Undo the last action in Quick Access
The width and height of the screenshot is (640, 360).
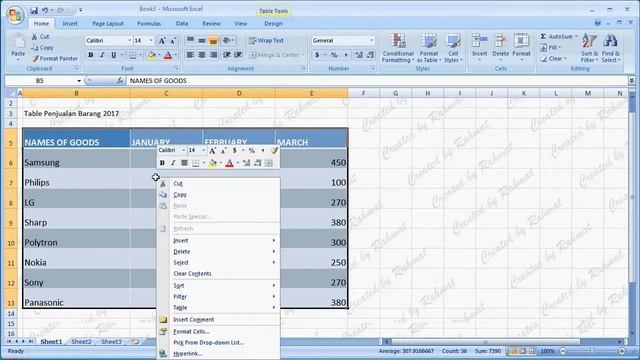pyautogui.click(x=45, y=10)
